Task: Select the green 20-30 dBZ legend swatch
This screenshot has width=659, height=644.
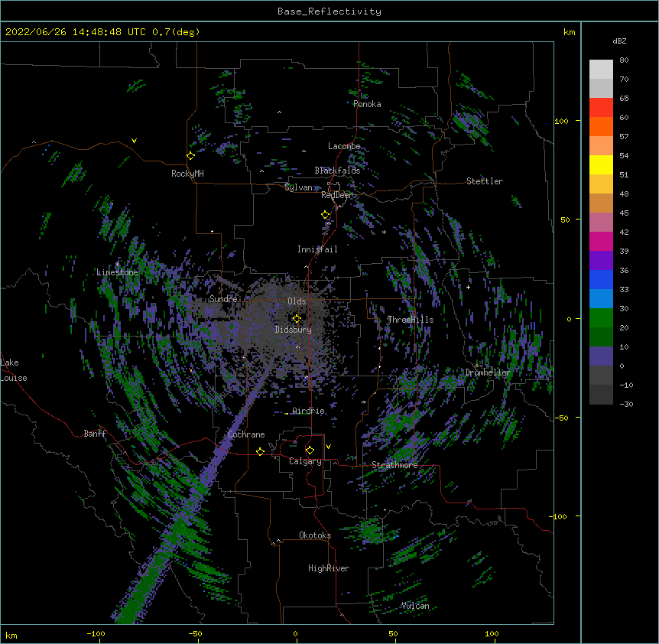Action: (601, 318)
